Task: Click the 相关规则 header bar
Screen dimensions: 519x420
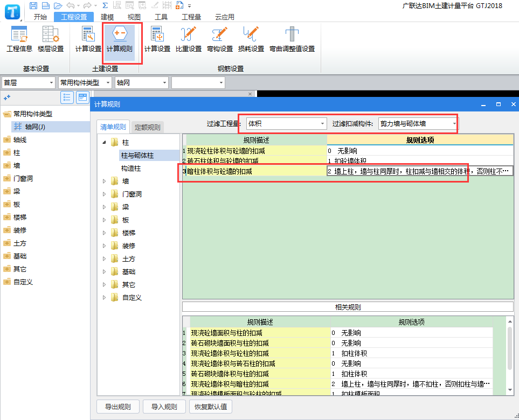Action: pos(348,307)
